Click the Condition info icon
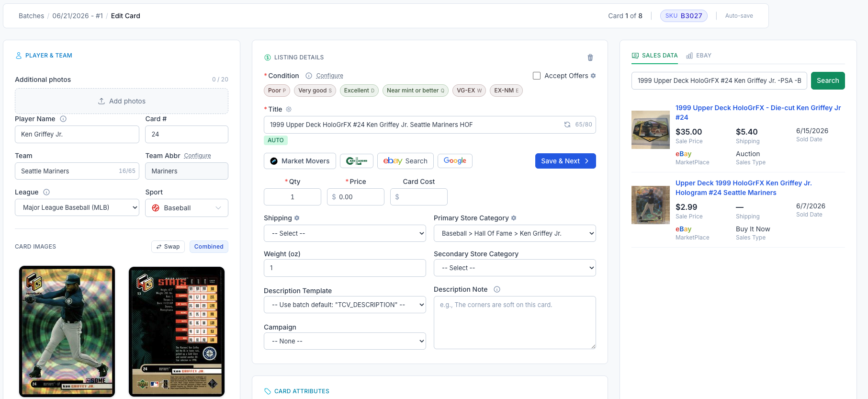The width and height of the screenshot is (868, 399). point(309,76)
